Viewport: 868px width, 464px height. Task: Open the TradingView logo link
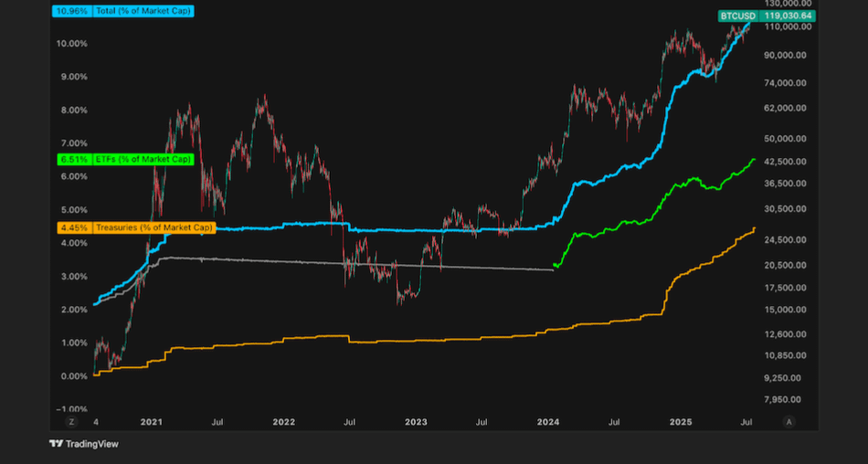tap(84, 444)
